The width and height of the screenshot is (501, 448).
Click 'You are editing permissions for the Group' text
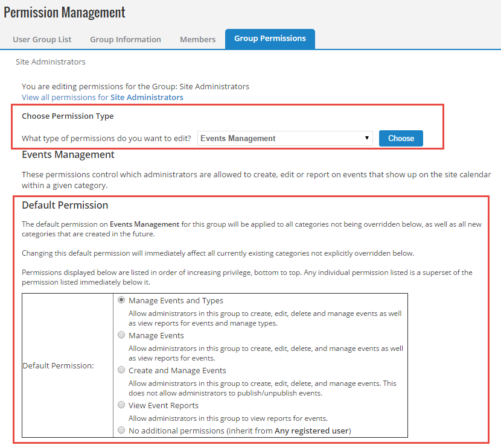coord(135,86)
